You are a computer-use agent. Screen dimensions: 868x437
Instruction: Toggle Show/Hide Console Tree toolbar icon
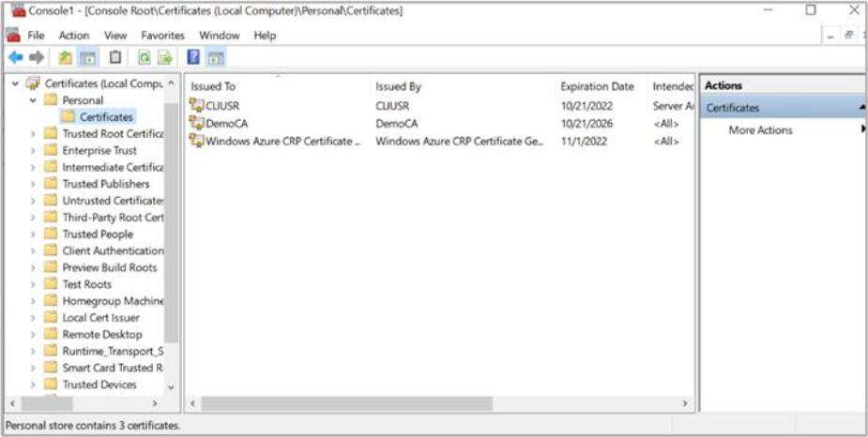pos(87,58)
